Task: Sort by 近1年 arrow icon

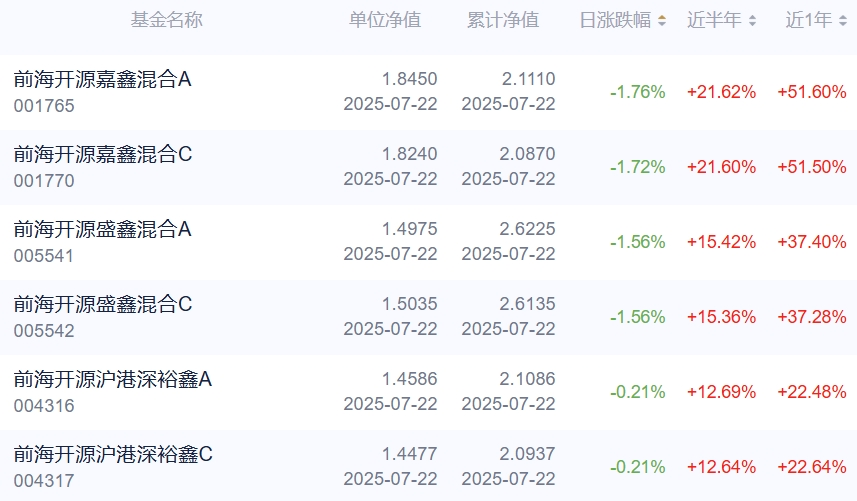Action: pyautogui.click(x=843, y=21)
